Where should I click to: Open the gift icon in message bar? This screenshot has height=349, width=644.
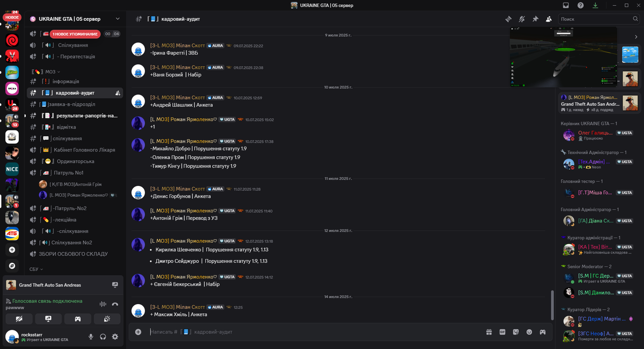pos(489,332)
